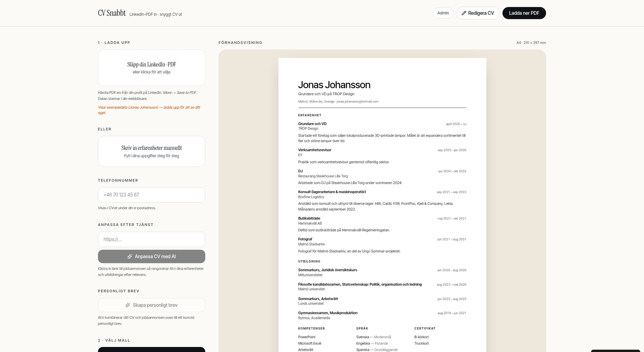
Task: Click the 'Sommarkurs, Arbetsrätt' education entry
Action: click(318, 299)
